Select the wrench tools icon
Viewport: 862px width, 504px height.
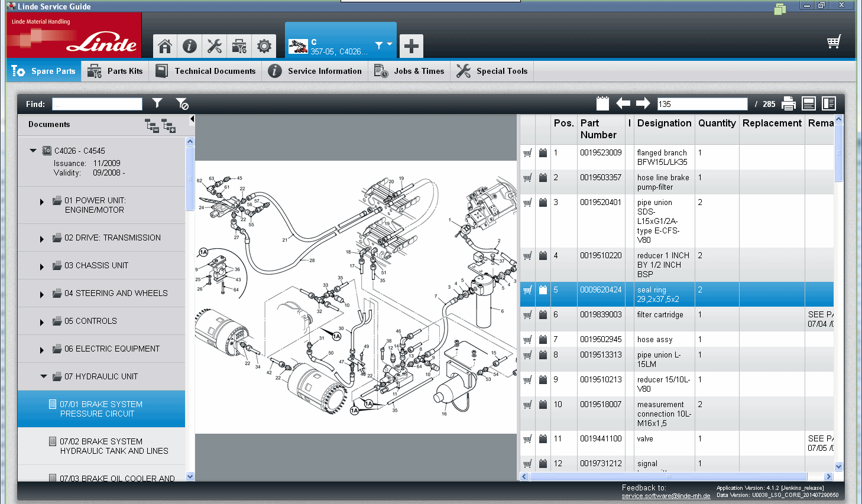[214, 45]
